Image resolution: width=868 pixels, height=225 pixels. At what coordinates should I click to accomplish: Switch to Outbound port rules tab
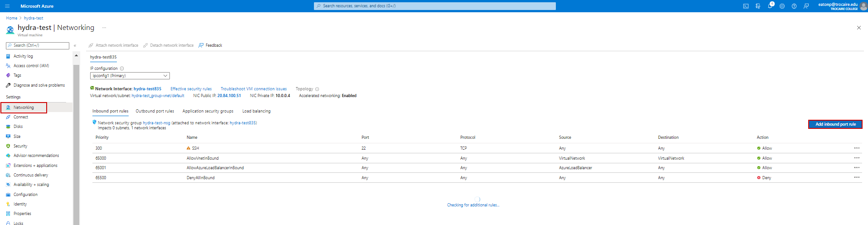tap(154, 111)
